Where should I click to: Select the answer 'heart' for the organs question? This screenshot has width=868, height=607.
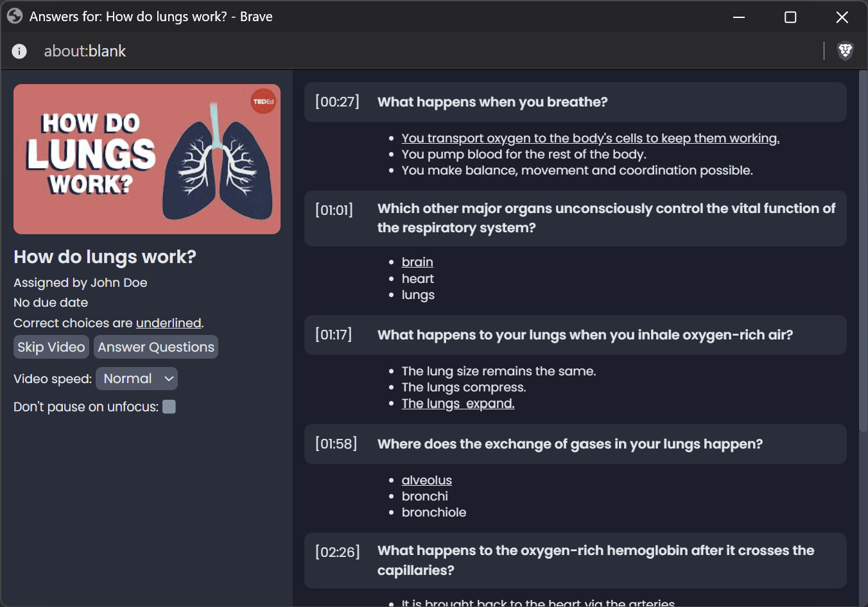point(417,278)
